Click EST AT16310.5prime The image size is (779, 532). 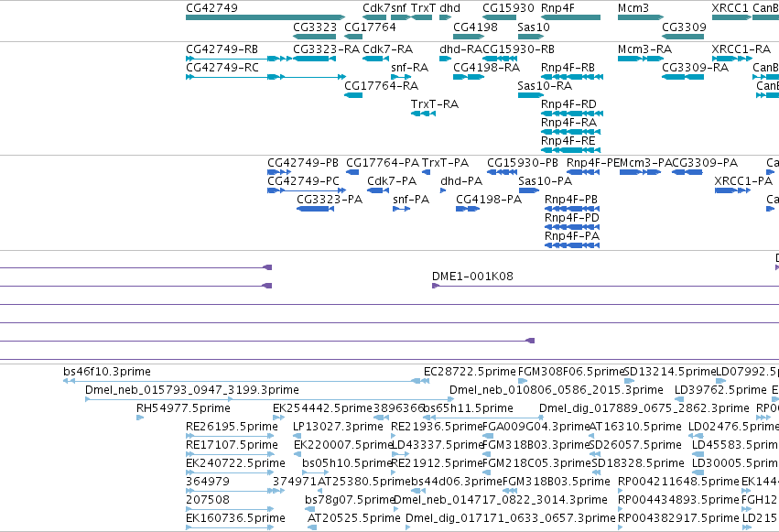tap(635, 428)
